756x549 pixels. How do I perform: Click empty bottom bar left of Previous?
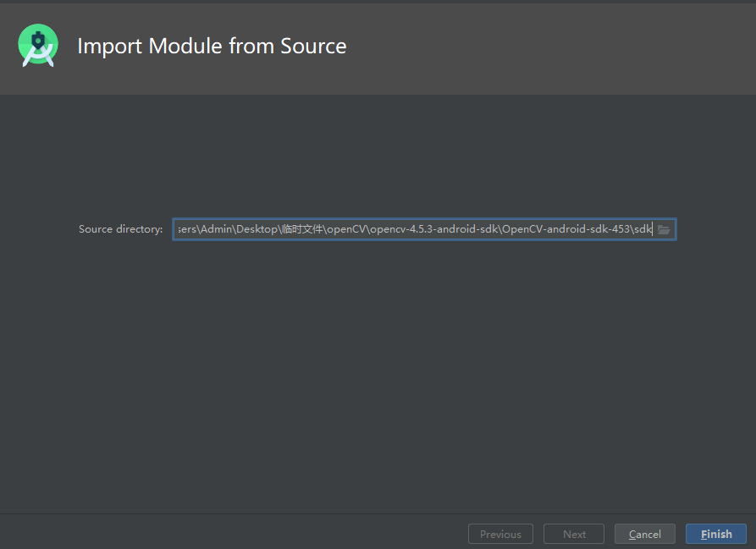click(x=229, y=533)
